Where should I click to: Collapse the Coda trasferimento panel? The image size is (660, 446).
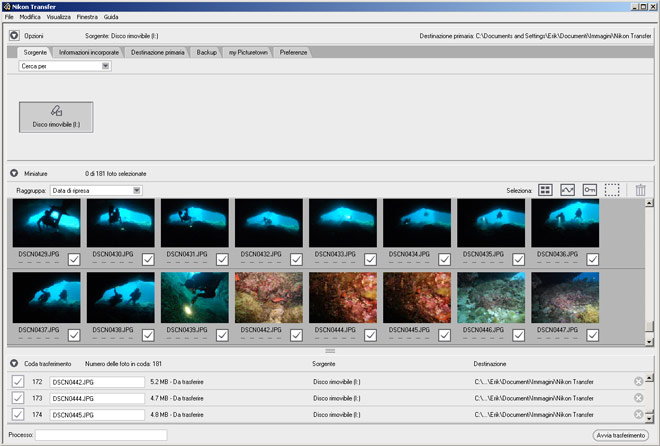14,364
